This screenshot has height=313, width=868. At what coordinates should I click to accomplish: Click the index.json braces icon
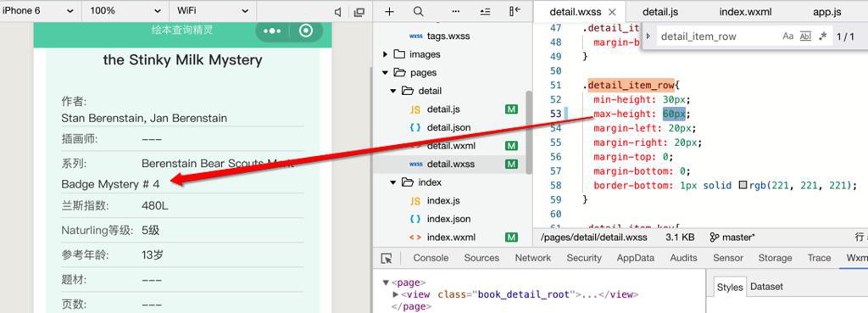[x=415, y=219]
